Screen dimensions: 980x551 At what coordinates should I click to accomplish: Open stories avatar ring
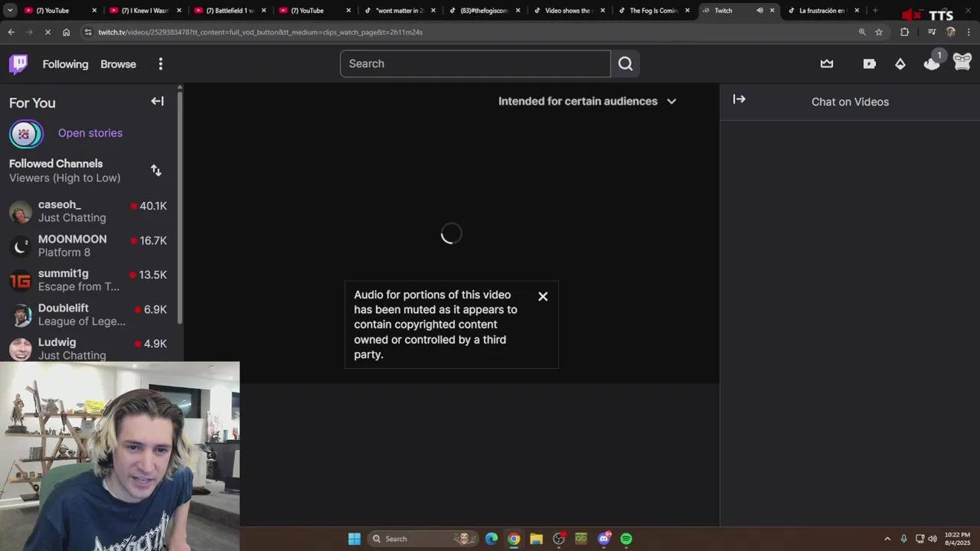[x=24, y=134]
